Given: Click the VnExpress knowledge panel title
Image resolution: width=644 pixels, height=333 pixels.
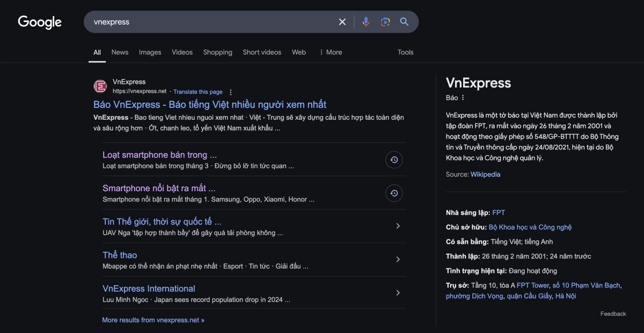Looking at the screenshot, I should 479,83.
